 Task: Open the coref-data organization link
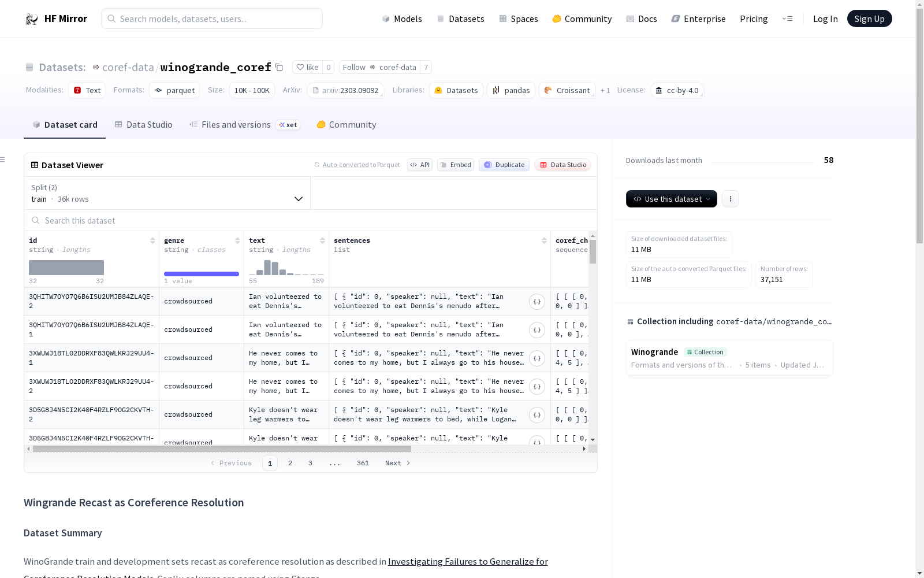pos(128,67)
